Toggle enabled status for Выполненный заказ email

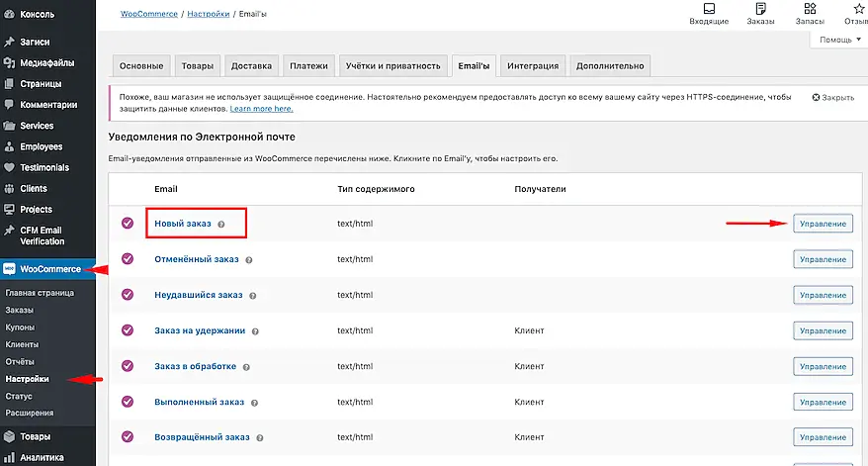(x=128, y=402)
